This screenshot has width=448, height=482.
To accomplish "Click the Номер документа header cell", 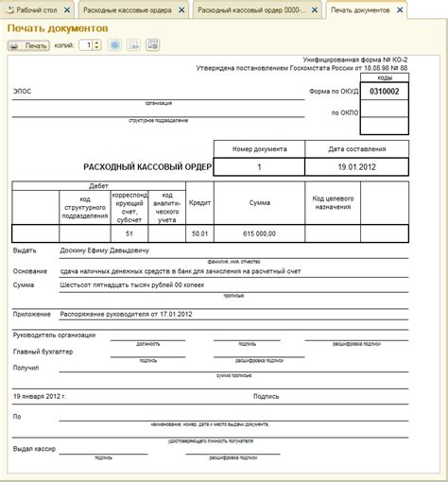I will coord(260,149).
